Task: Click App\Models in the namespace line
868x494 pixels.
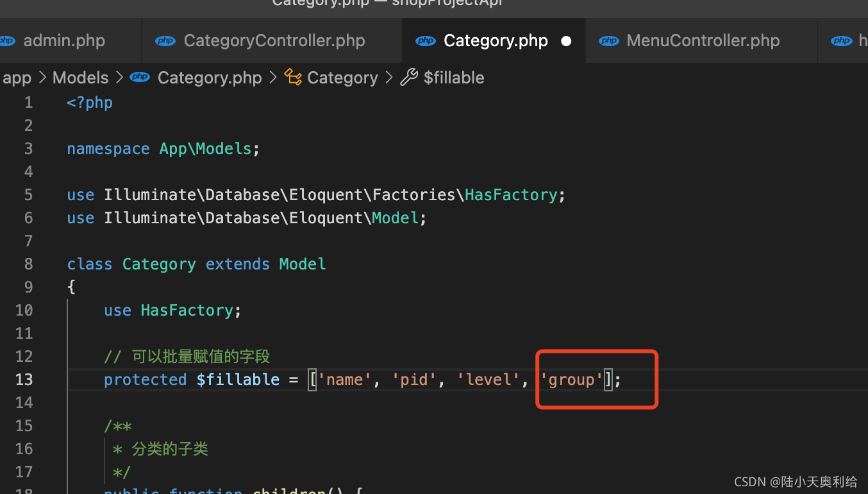Action: [x=205, y=148]
